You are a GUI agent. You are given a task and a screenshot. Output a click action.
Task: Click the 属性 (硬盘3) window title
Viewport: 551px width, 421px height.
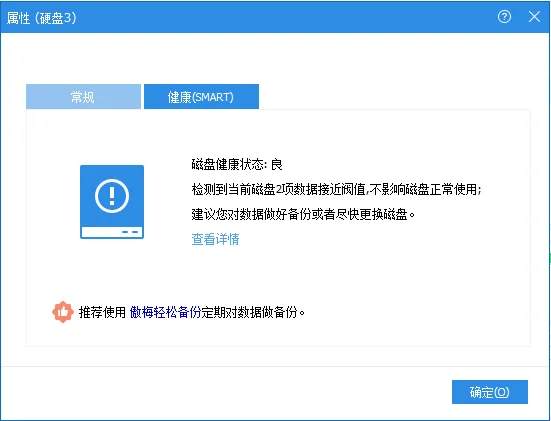click(x=41, y=18)
